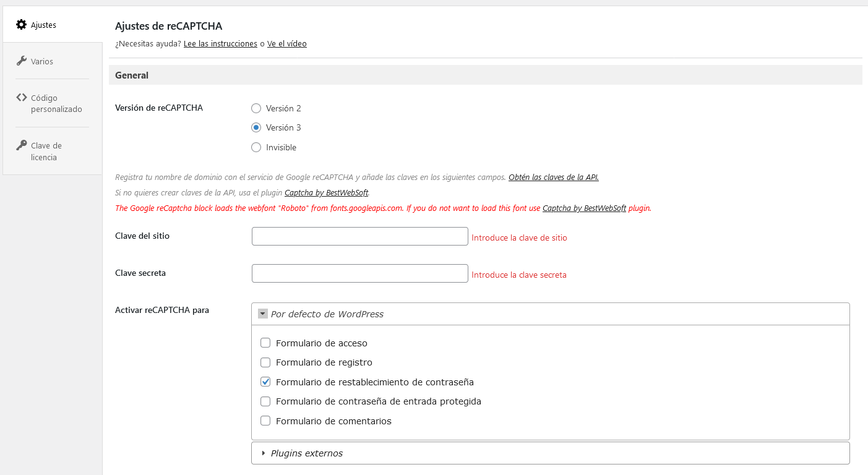Image resolution: width=868 pixels, height=475 pixels.
Task: Click the key icon for license
Action: tap(22, 145)
